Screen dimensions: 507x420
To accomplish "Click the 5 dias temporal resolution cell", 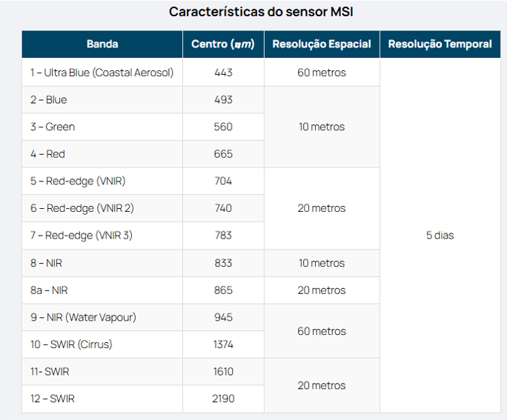I will pyautogui.click(x=440, y=236).
